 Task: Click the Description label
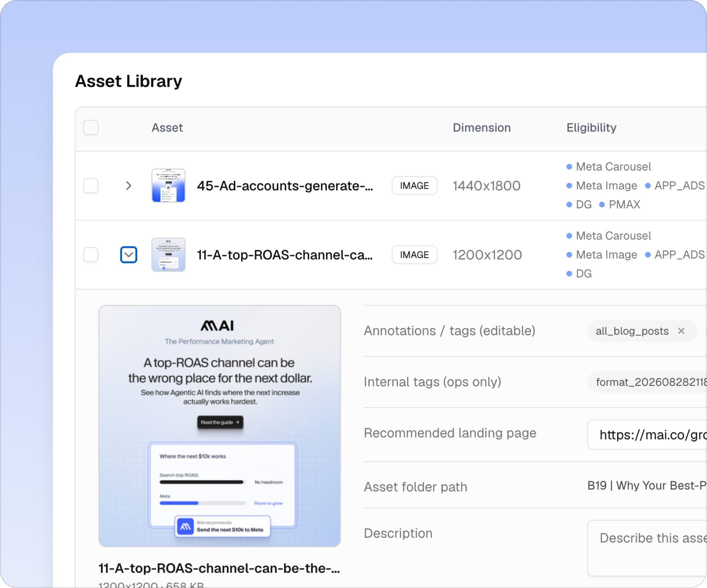point(398,533)
